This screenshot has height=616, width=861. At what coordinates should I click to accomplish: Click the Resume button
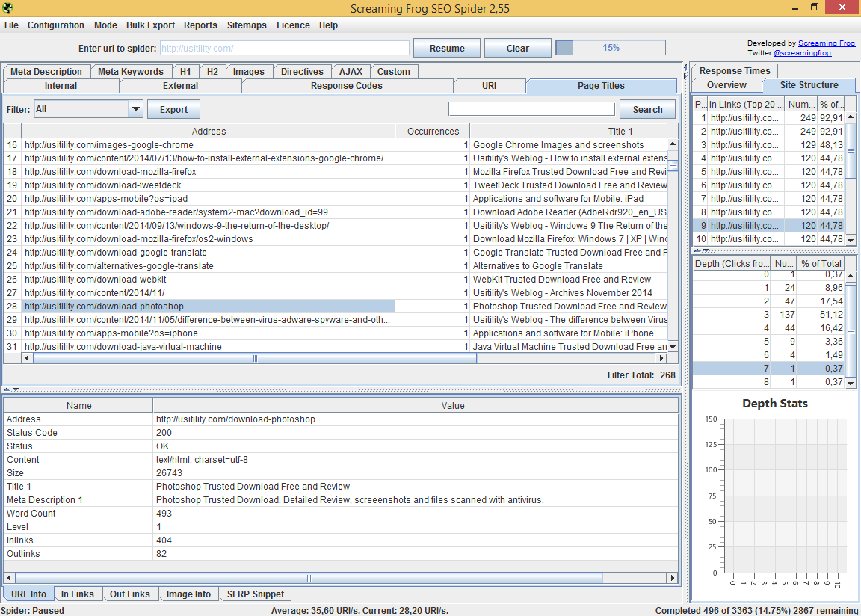click(x=447, y=49)
